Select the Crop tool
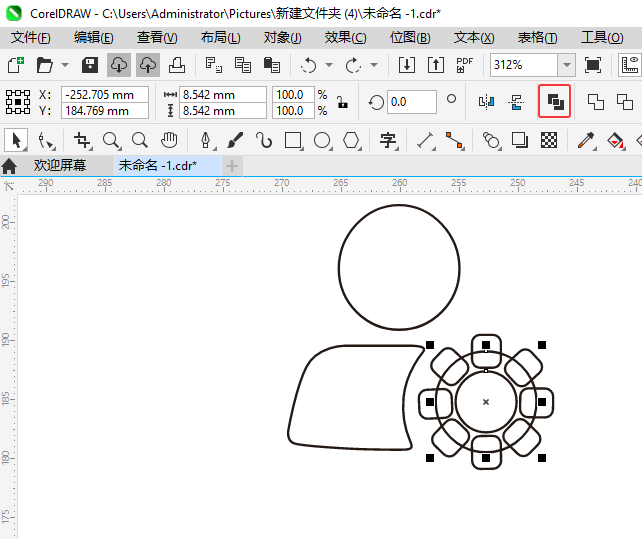The image size is (642, 539). pyautogui.click(x=82, y=140)
